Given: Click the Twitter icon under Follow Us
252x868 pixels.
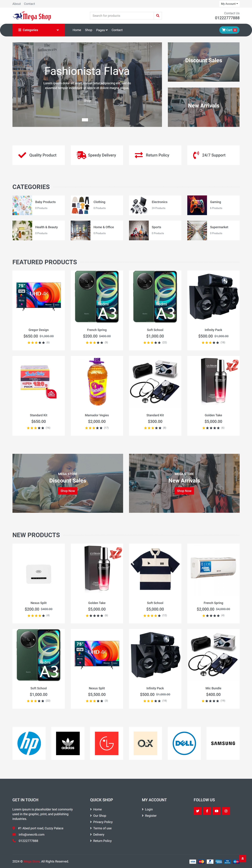Looking at the screenshot, I should (x=198, y=811).
